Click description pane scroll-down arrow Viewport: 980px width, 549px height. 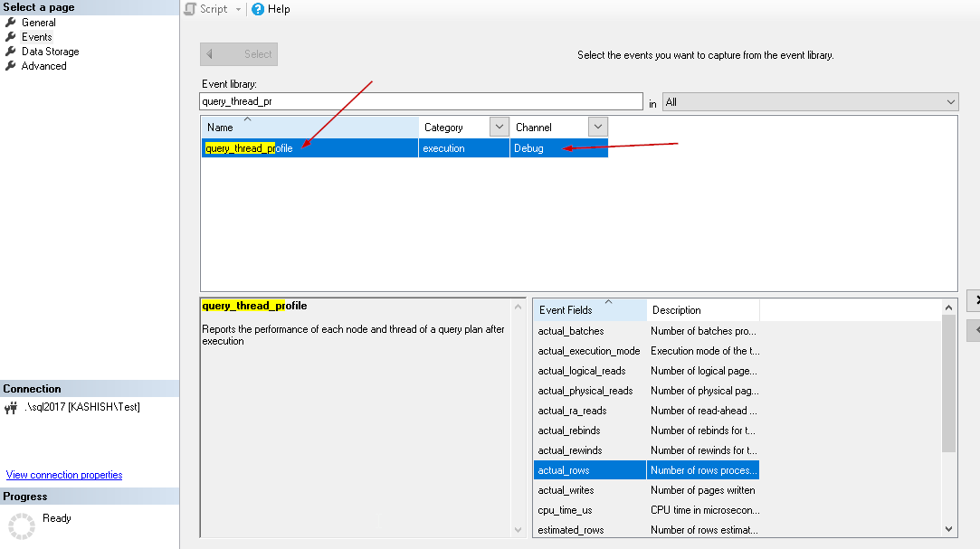click(519, 530)
